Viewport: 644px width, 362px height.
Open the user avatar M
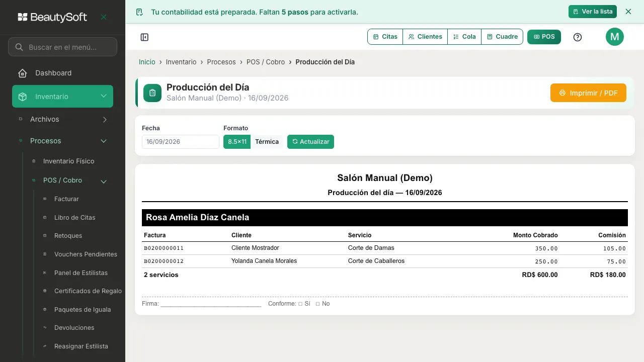pos(614,37)
